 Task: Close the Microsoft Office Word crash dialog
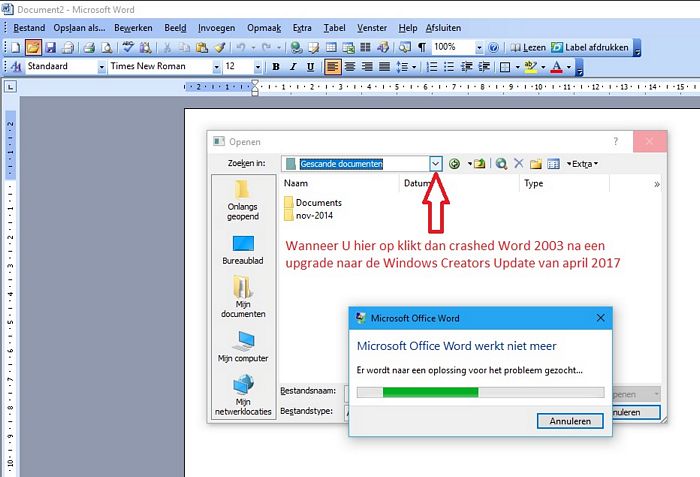click(600, 318)
